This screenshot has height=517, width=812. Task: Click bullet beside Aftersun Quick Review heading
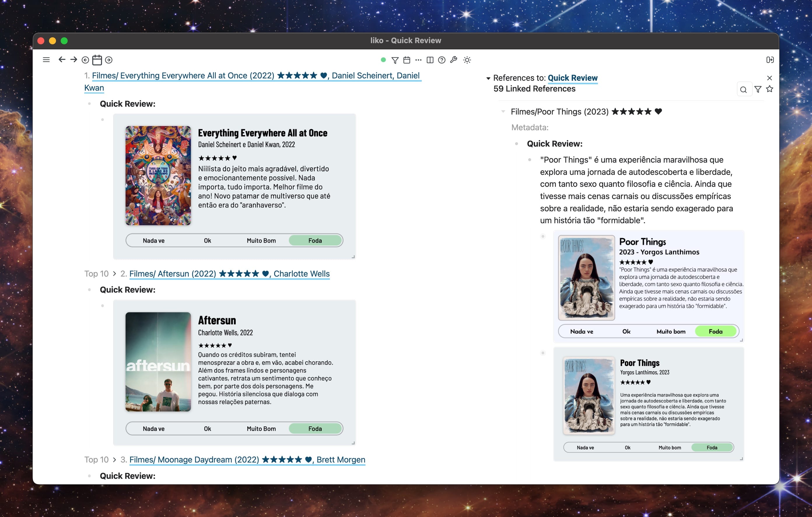(x=89, y=290)
